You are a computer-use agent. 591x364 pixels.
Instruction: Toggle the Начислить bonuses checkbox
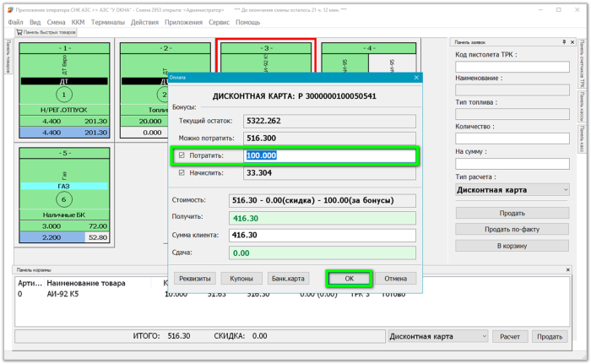click(182, 173)
